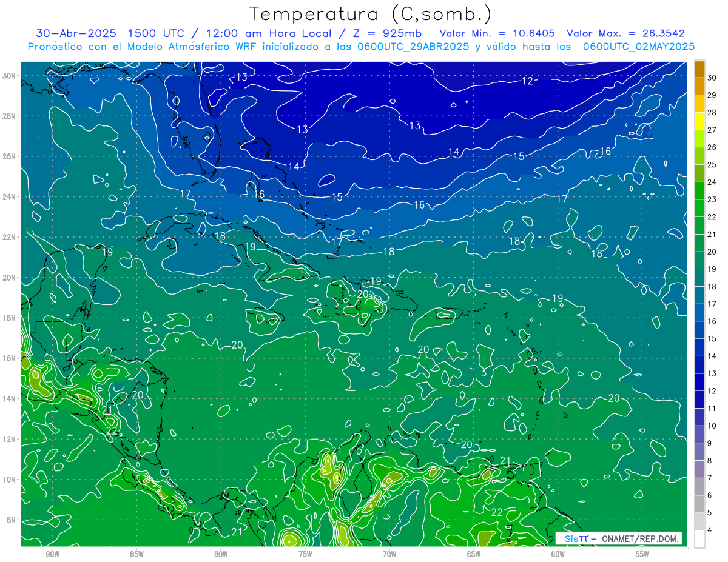This screenshot has width=728, height=562.
Task: Pick the yellow swatch between 27 and 28
Action: (x=699, y=121)
